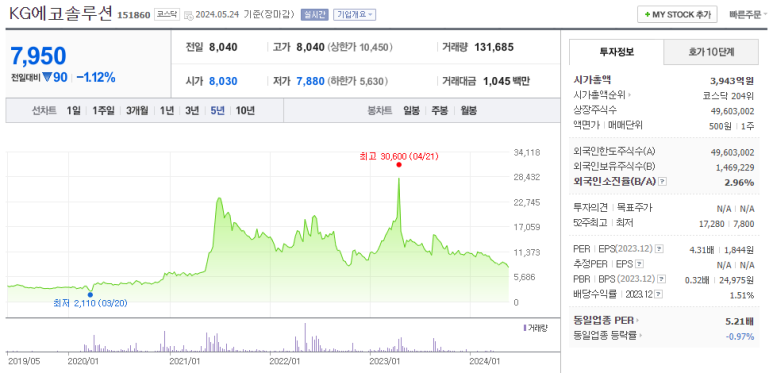Show the 일봉 daily candle chart
773x373 pixels.
tap(411, 110)
